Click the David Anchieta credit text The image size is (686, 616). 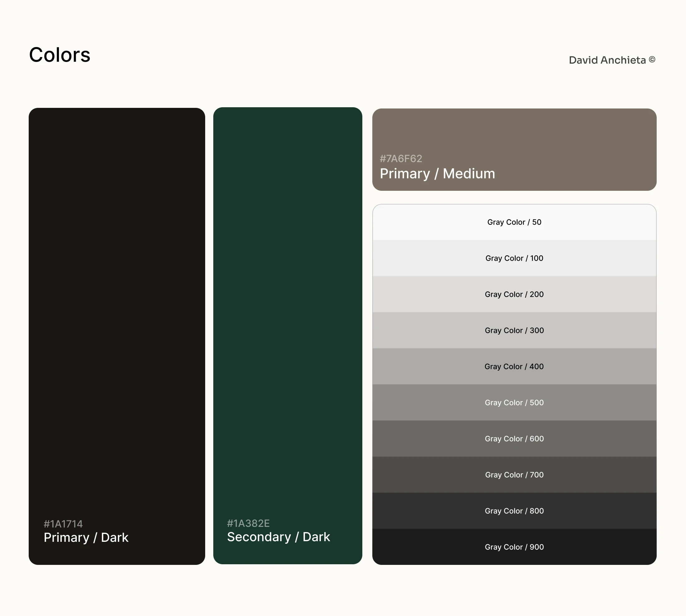coord(607,60)
